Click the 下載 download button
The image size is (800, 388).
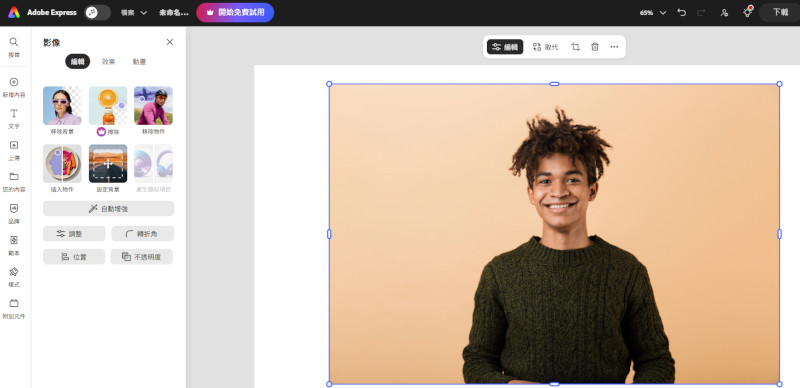[780, 12]
